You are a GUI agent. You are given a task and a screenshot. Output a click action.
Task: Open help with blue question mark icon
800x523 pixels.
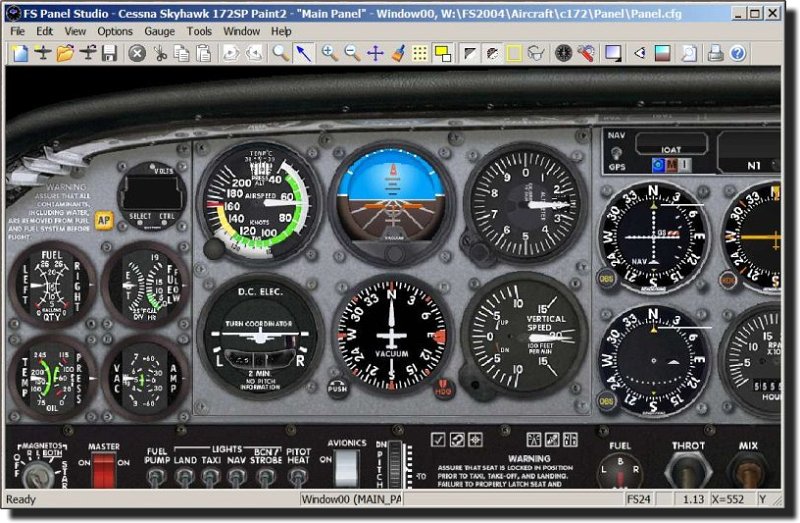738,53
